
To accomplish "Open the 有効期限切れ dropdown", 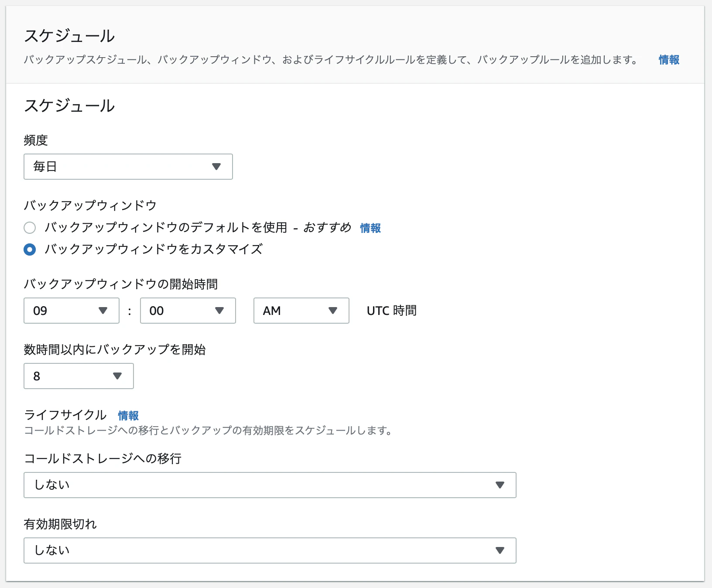I will pos(270,550).
